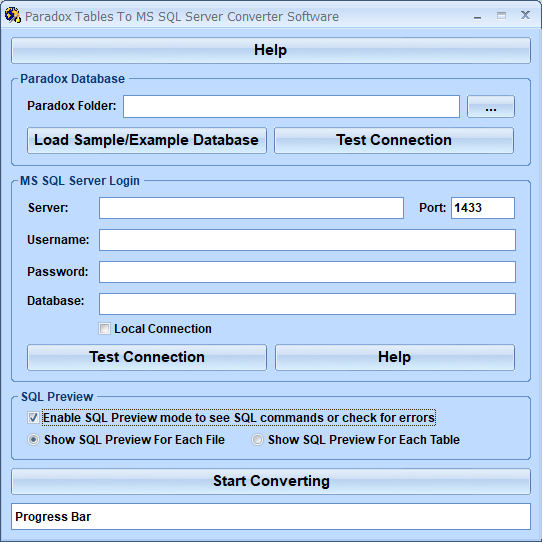Click the Paradox Folder input field
This screenshot has width=542, height=542.
[x=291, y=106]
